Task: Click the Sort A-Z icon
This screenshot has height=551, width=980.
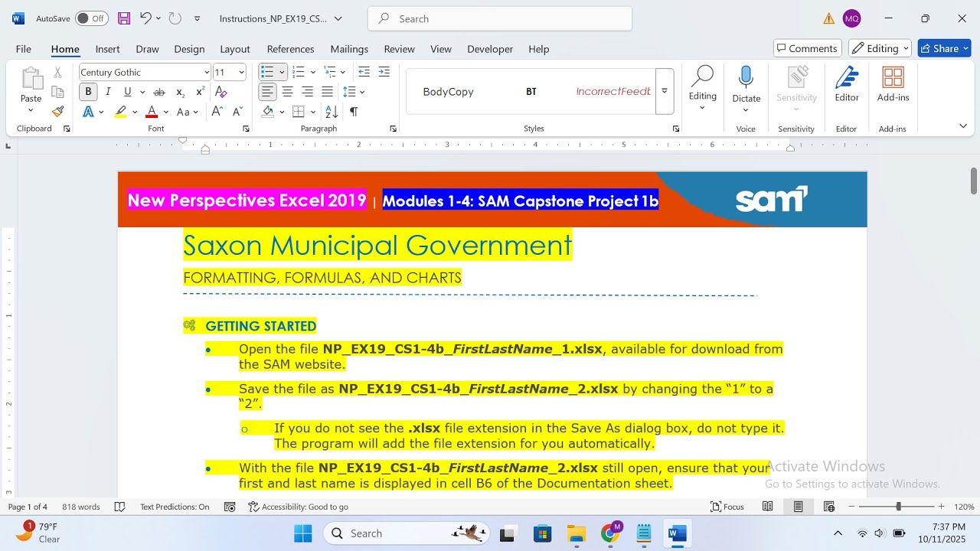Action: point(332,112)
